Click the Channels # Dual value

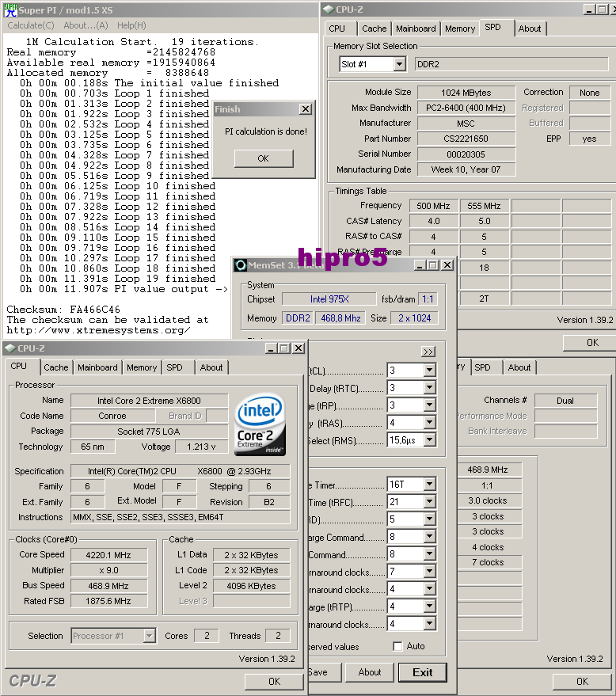point(565,401)
